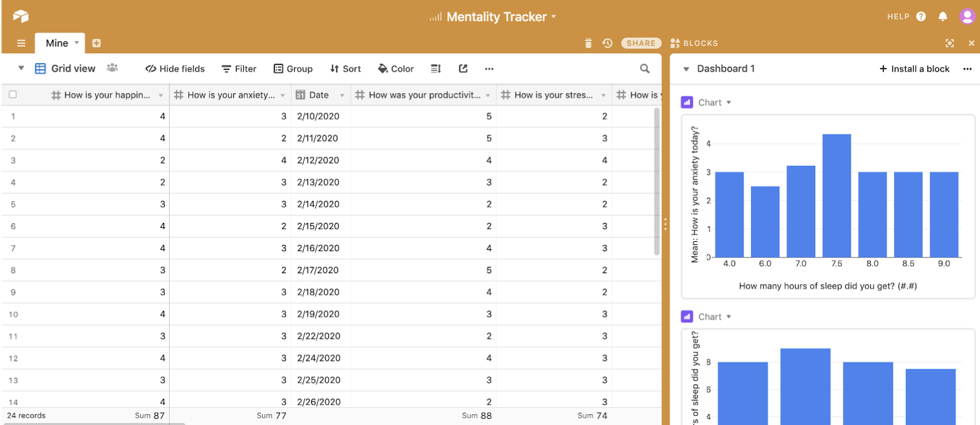Click the collaborators people icon next to Grid view
Viewport: 980px width, 425px height.
pyautogui.click(x=112, y=68)
